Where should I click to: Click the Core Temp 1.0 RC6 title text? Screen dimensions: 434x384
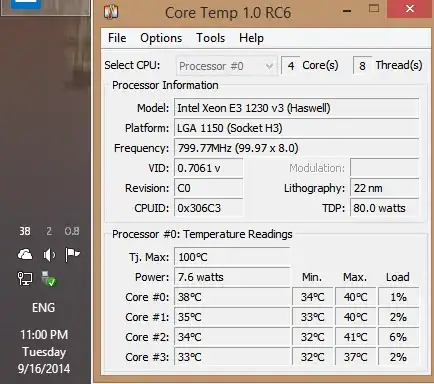(228, 13)
